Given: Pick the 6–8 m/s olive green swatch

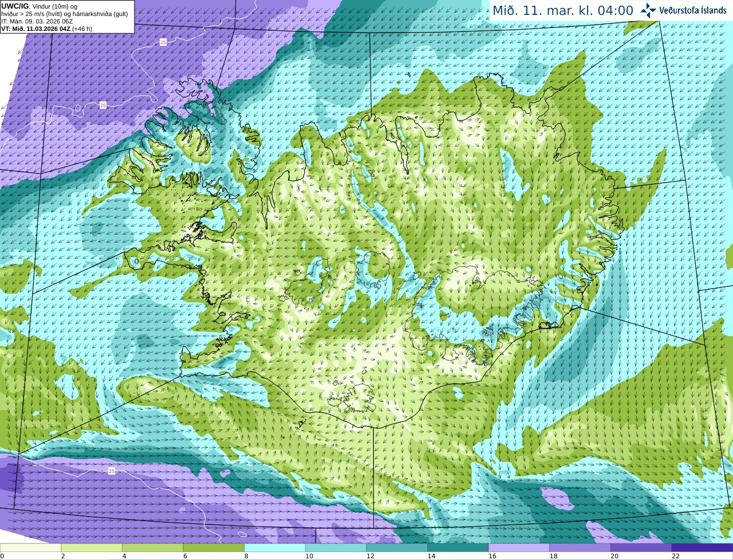Looking at the screenshot, I should pyautogui.click(x=214, y=547).
